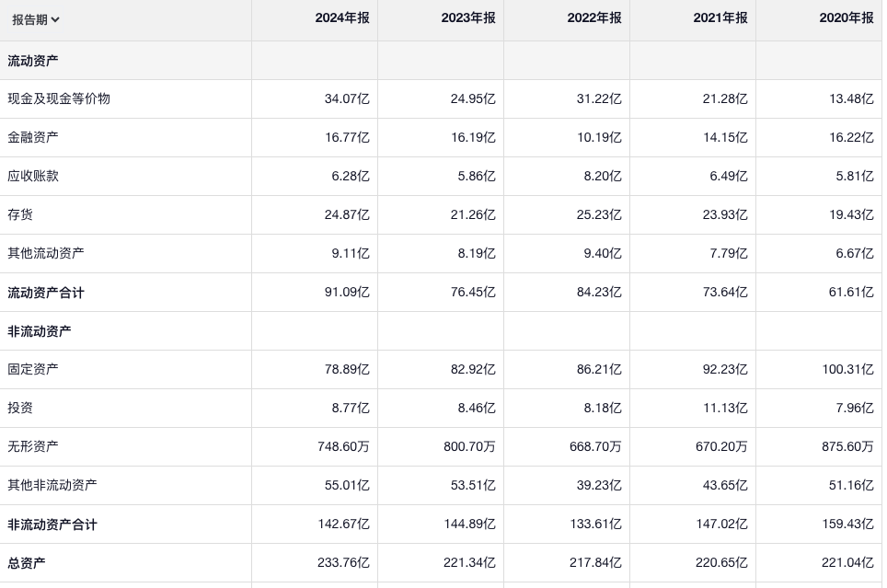Select the 应收账款 row label
This screenshot has width=887, height=588.
(33, 176)
